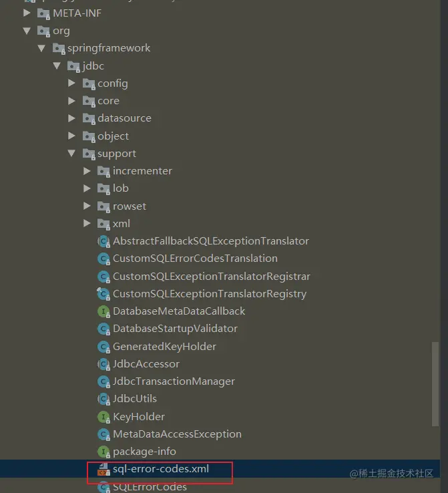Click the jdbc package folder icon
Screen dimensions: 448x493
coord(73,66)
